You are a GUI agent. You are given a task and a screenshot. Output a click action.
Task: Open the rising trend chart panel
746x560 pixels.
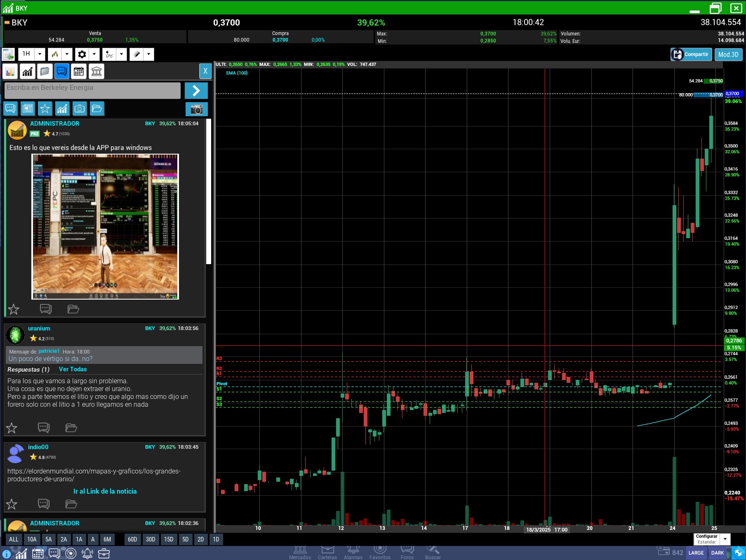pyautogui.click(x=27, y=72)
